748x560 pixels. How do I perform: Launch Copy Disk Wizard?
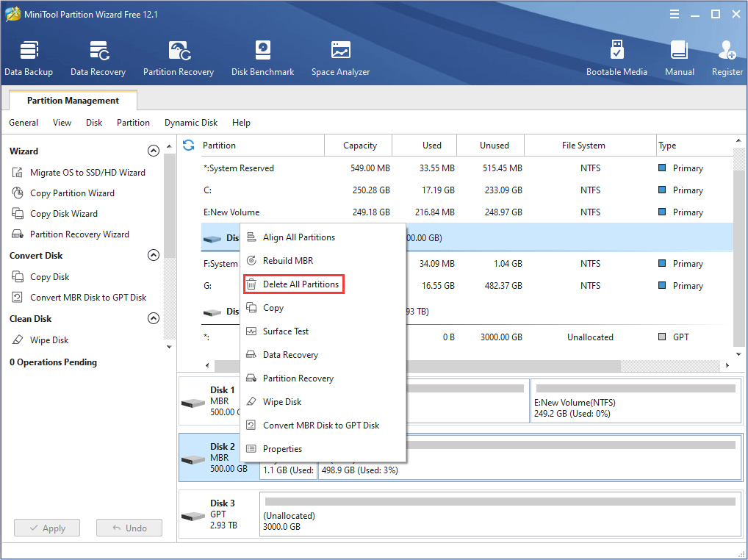54,213
